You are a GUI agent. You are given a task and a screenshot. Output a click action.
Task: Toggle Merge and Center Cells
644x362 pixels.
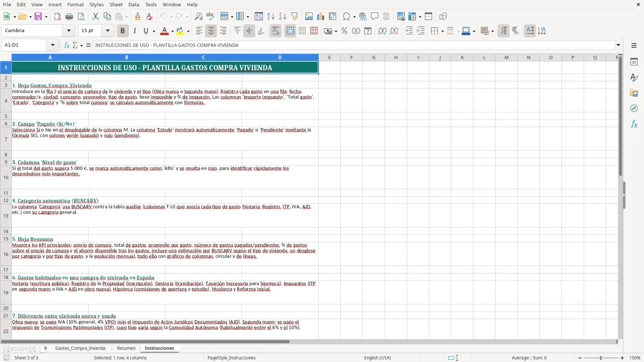[290, 31]
